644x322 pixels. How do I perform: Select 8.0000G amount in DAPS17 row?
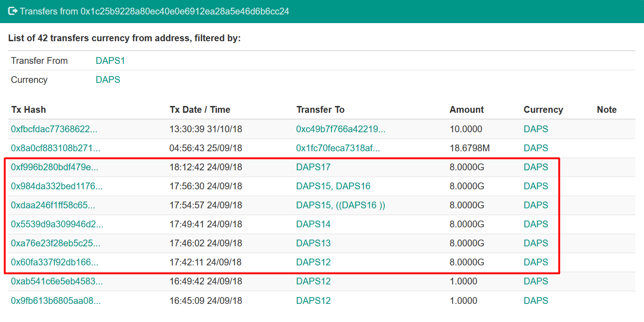[467, 167]
